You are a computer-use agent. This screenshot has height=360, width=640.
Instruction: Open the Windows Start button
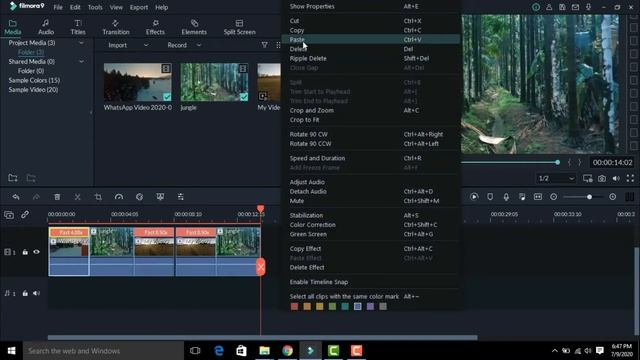click(x=11, y=351)
